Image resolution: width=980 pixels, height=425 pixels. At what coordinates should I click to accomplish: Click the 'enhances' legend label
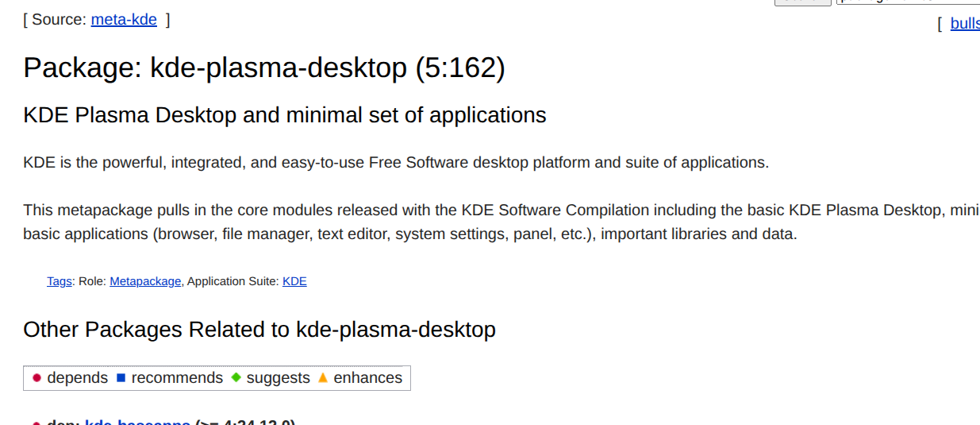[x=367, y=378]
